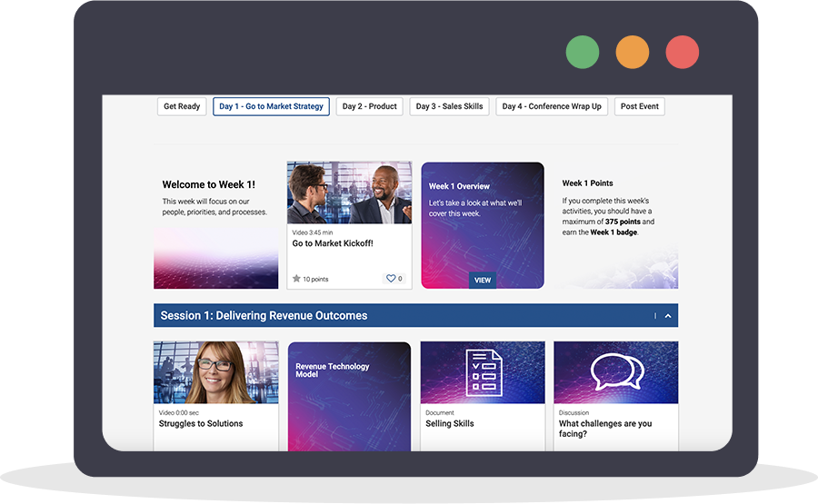818x504 pixels.
Task: Open the Struggles to Solutions video thumbnail
Action: (x=215, y=372)
